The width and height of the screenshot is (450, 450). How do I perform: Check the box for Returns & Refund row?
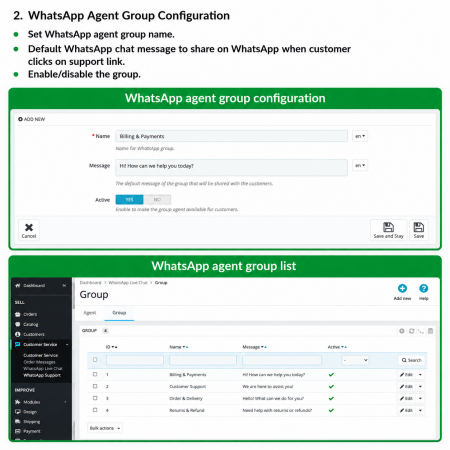[95, 410]
